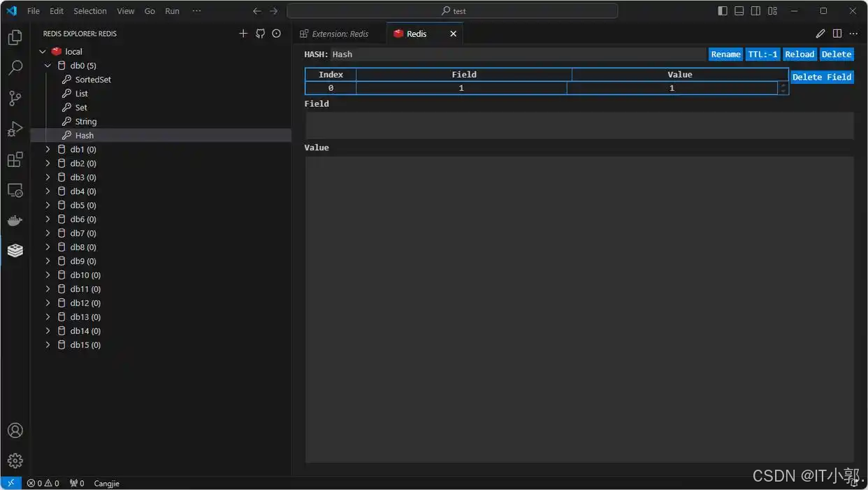Open the remote window status bar button
Screen dimensions: 868x490
10,483
